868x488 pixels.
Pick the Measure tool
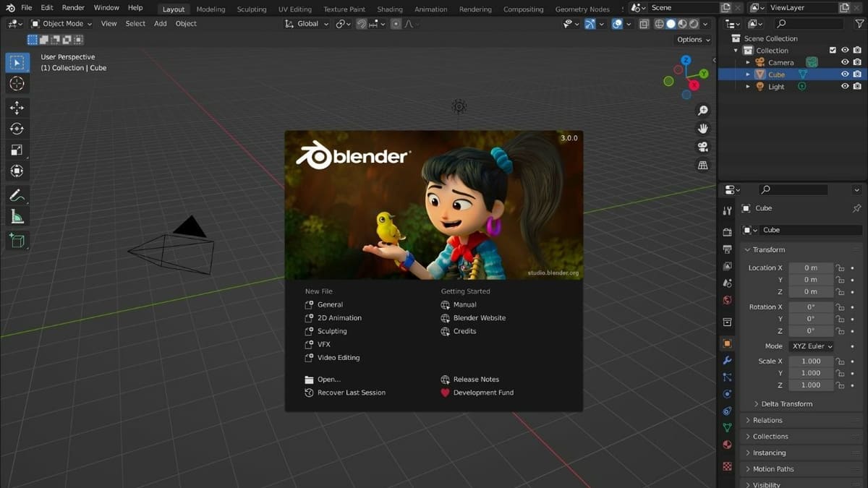point(17,216)
